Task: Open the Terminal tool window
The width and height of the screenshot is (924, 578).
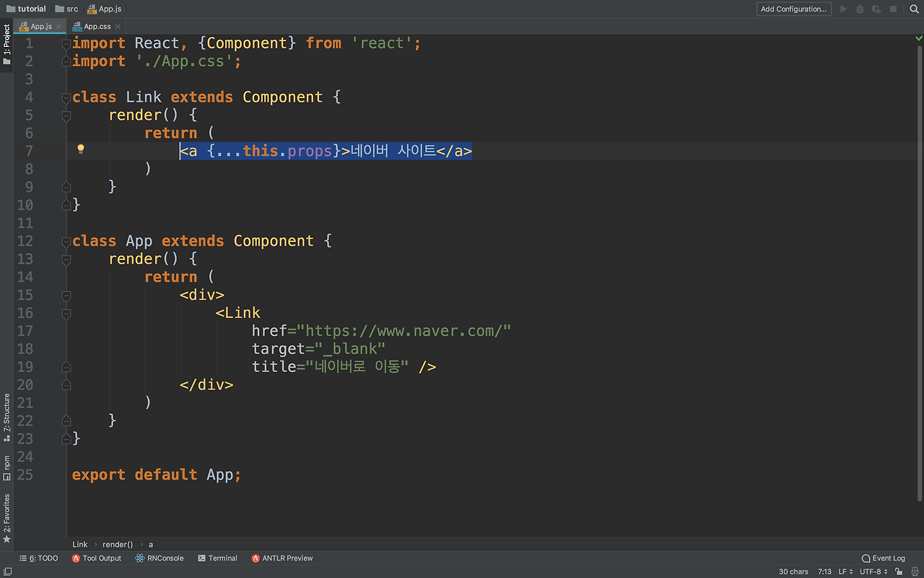Action: 217,558
